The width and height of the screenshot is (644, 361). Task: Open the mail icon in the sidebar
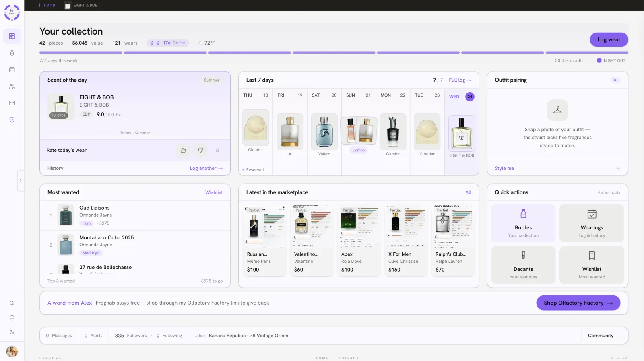12,103
